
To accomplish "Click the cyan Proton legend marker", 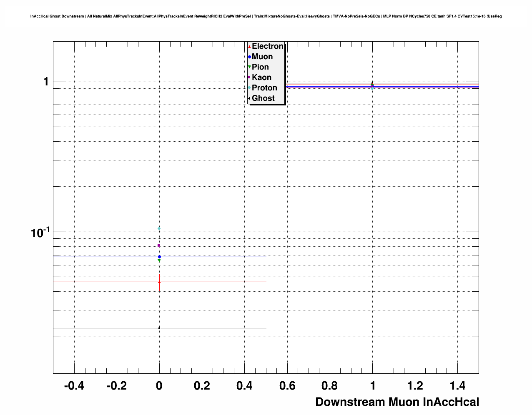I will (249, 88).
